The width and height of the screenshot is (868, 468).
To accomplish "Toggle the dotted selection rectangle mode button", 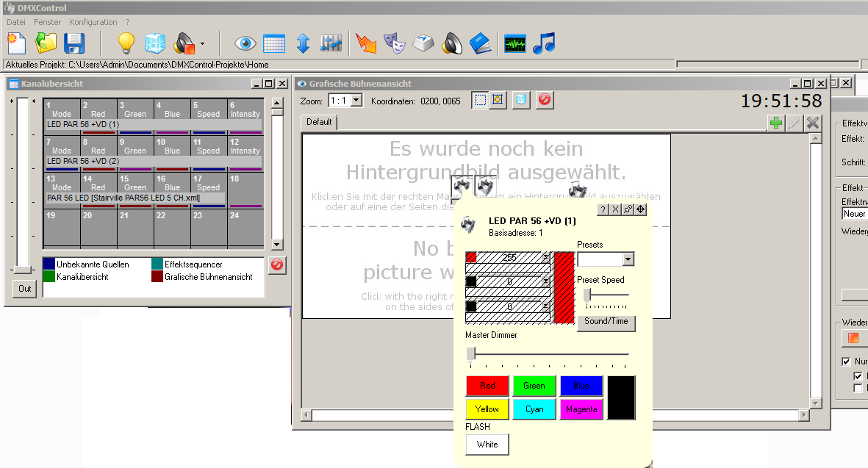I will [479, 100].
